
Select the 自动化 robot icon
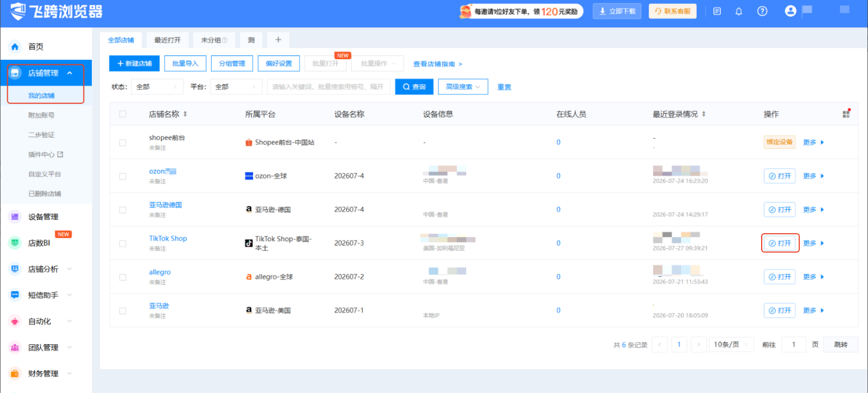[x=15, y=321]
